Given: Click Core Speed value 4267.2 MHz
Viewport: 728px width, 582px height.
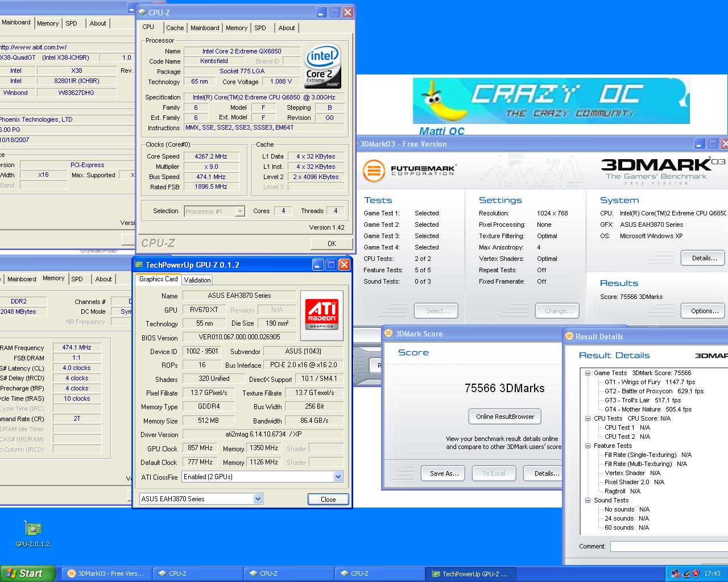Looking at the screenshot, I should coord(210,156).
